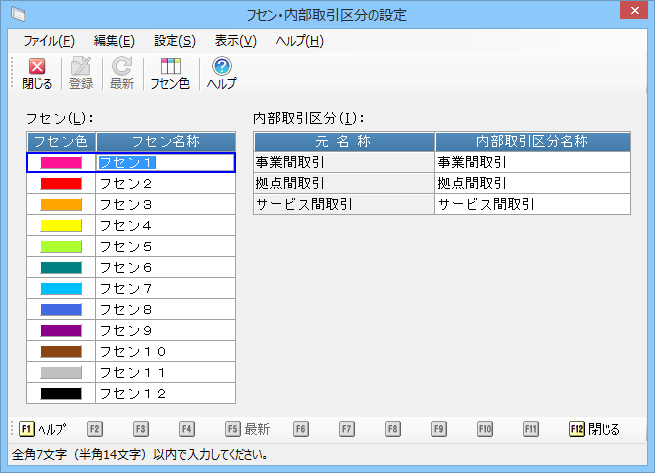This screenshot has width=655, height=473.
Task: Click the 登録 register toolbar icon
Action: (80, 74)
